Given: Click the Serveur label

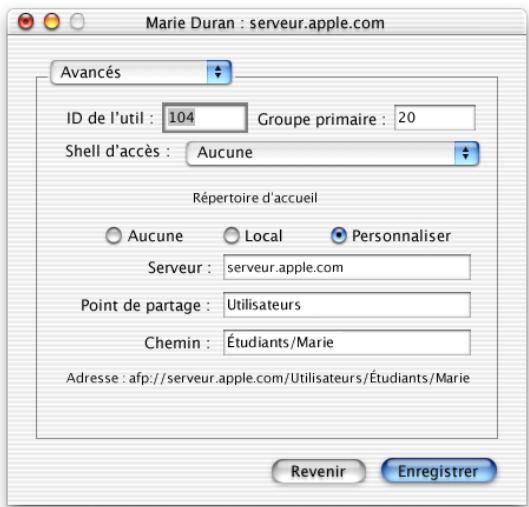Looking at the screenshot, I should [x=180, y=268].
